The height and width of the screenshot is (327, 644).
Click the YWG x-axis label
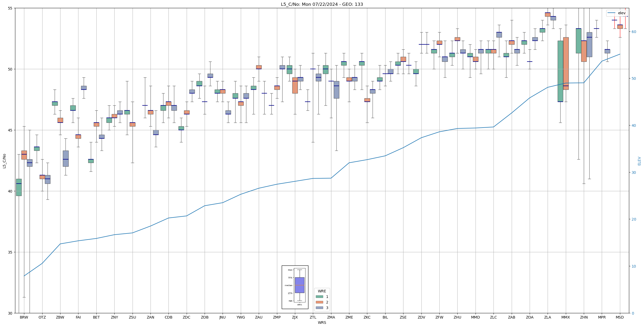point(241,317)
